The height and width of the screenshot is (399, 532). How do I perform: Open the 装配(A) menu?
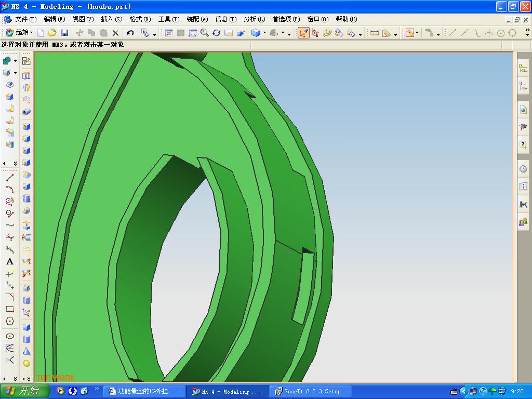tap(197, 19)
